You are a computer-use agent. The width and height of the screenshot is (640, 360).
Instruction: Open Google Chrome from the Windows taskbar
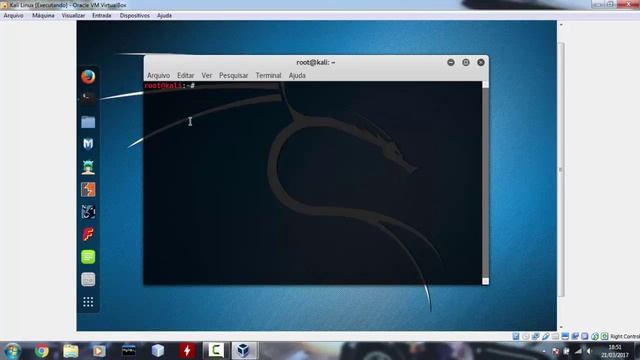tap(41, 351)
